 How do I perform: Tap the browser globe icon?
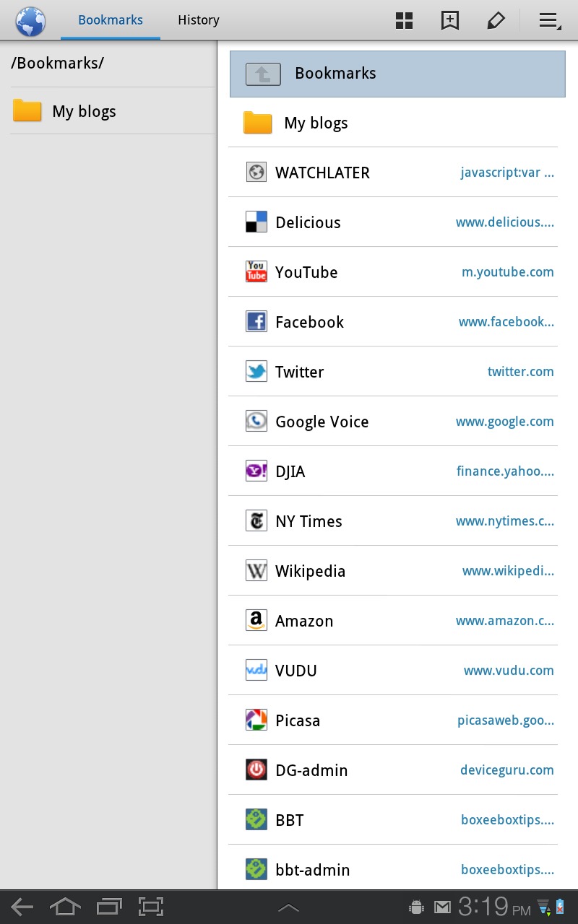(x=30, y=21)
